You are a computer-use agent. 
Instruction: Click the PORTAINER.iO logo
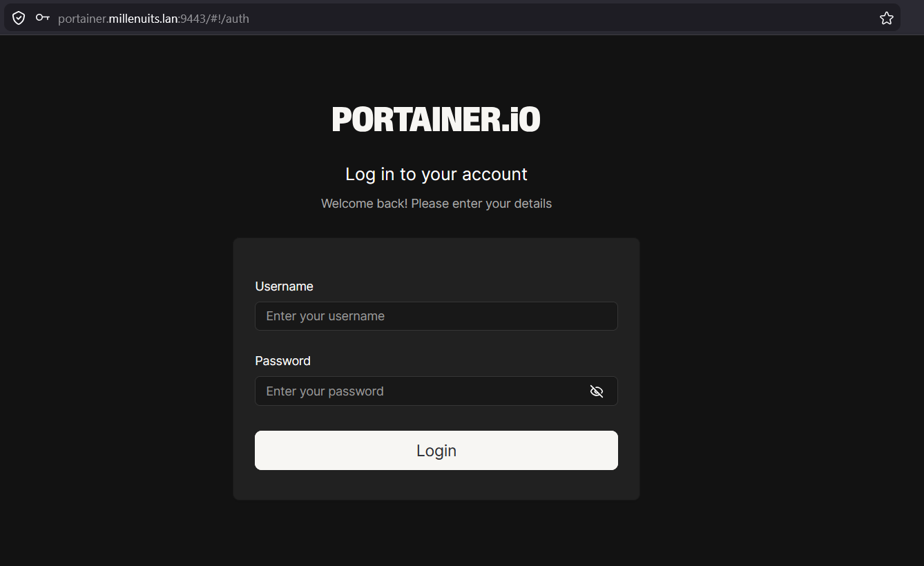pos(436,119)
